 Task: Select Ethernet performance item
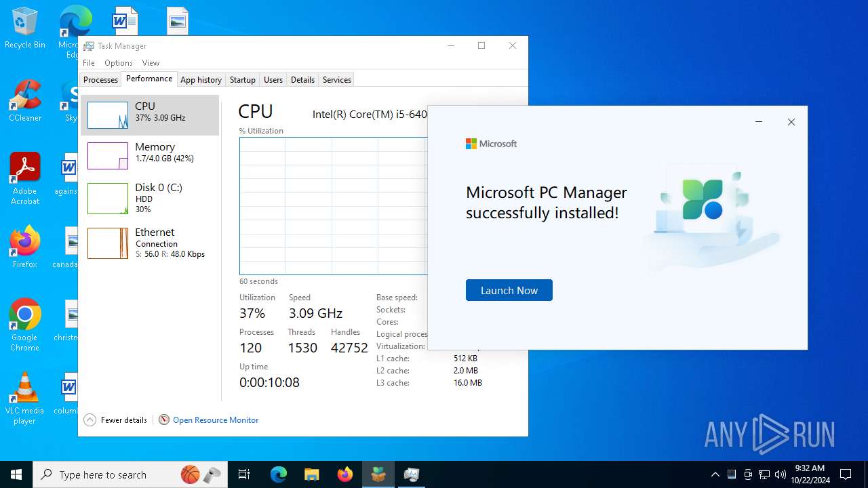(x=150, y=243)
